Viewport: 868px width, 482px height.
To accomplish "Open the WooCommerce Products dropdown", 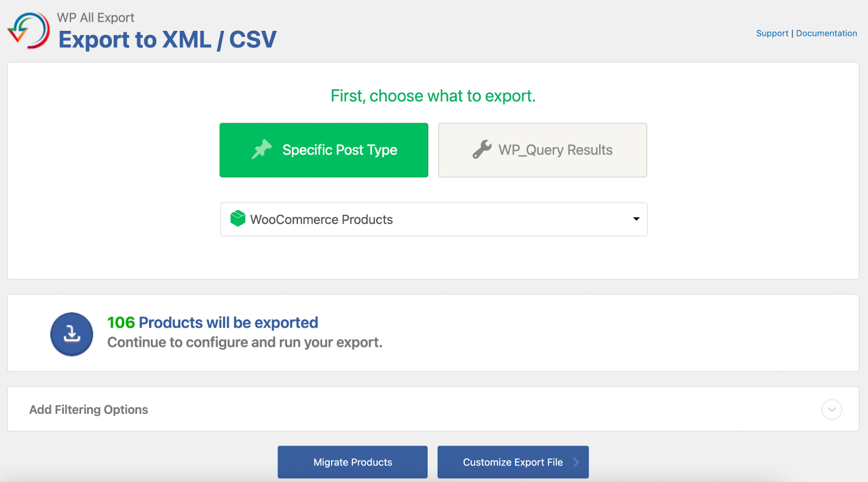I will click(x=635, y=219).
